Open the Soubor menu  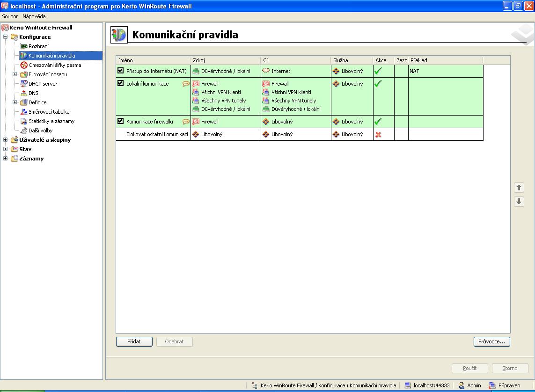[10, 16]
